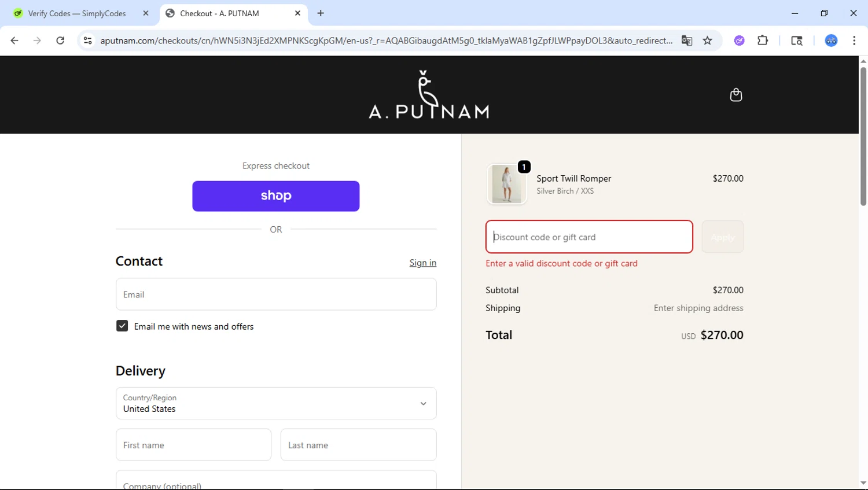Click the Express checkout label
This screenshot has width=868, height=490.
tap(276, 166)
